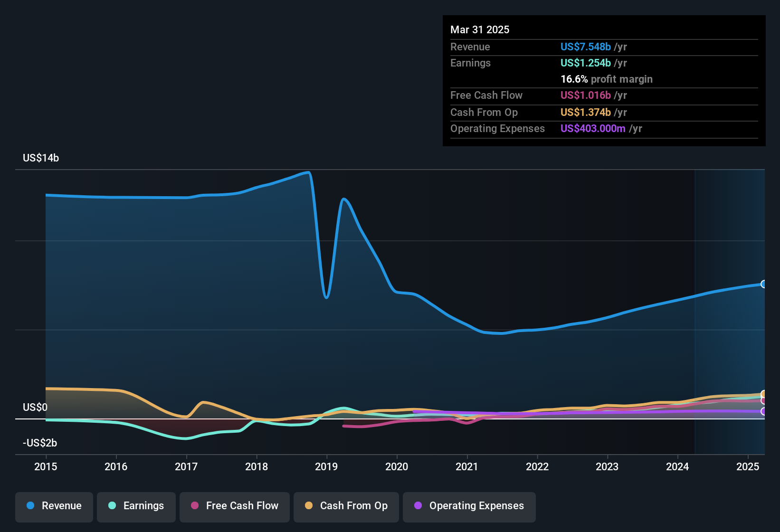Click the US$1.254b earnings value
The height and width of the screenshot is (532, 780).
pos(586,63)
